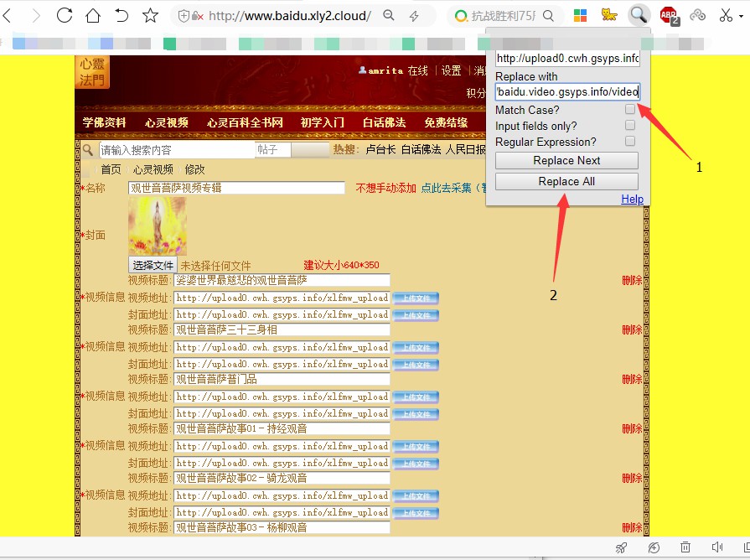This screenshot has width=750, height=560.
Task: Click the game controller toolbar icon
Action: tap(697, 15)
